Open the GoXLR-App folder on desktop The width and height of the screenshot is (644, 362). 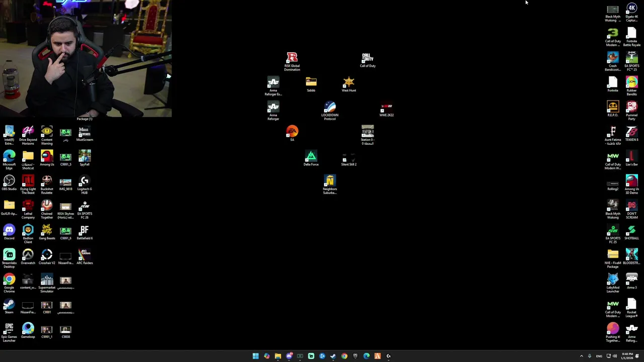point(9,208)
